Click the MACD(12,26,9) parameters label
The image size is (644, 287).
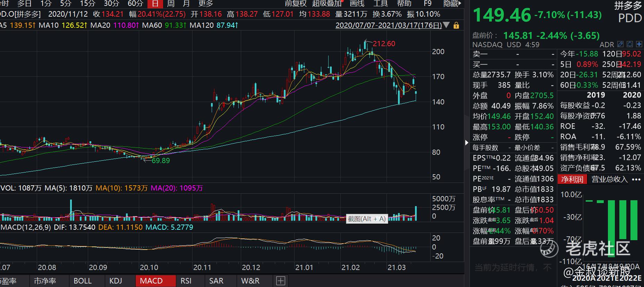(26, 227)
